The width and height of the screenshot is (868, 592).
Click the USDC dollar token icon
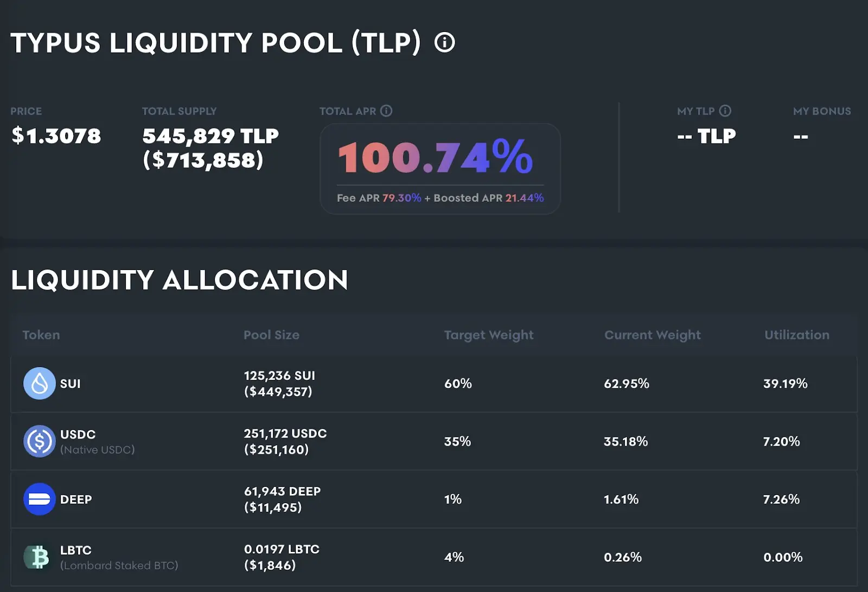tap(40, 441)
